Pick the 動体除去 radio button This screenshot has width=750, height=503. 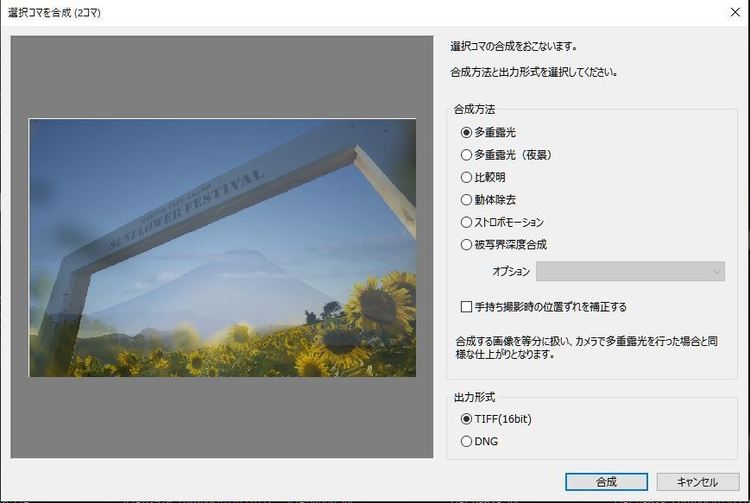(x=466, y=200)
